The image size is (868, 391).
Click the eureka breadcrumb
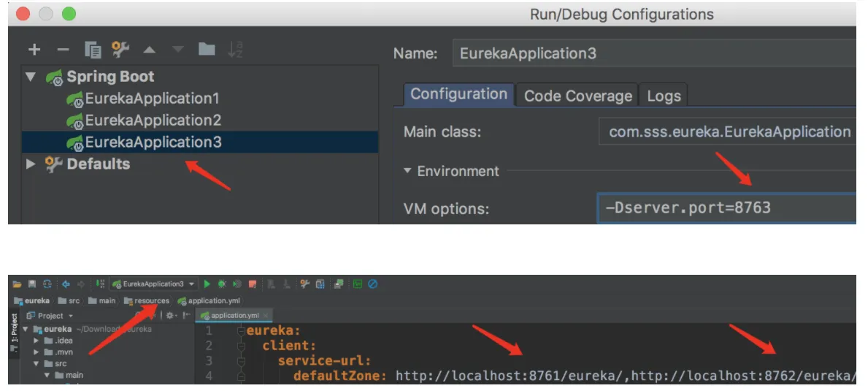[32, 300]
